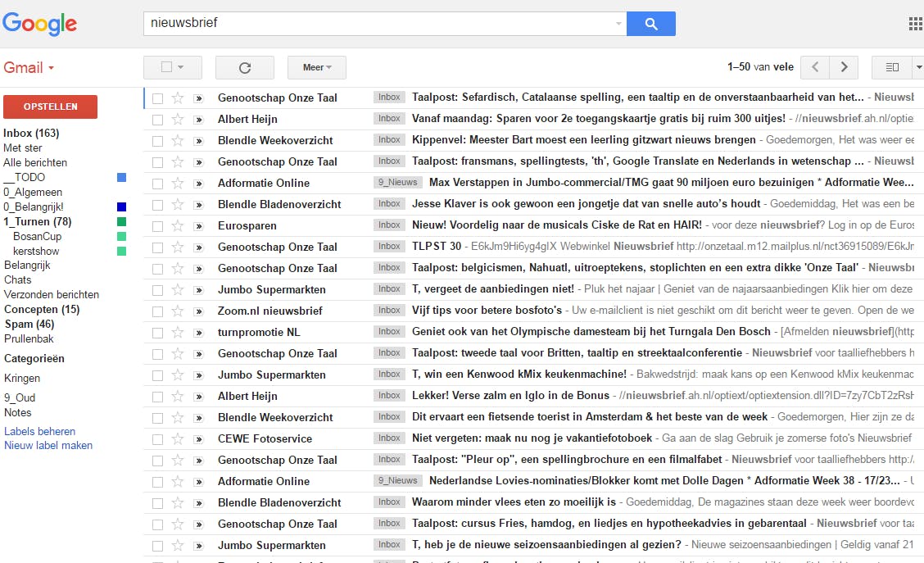Star the Eurosparen email
The image size is (924, 563).
coord(178,226)
